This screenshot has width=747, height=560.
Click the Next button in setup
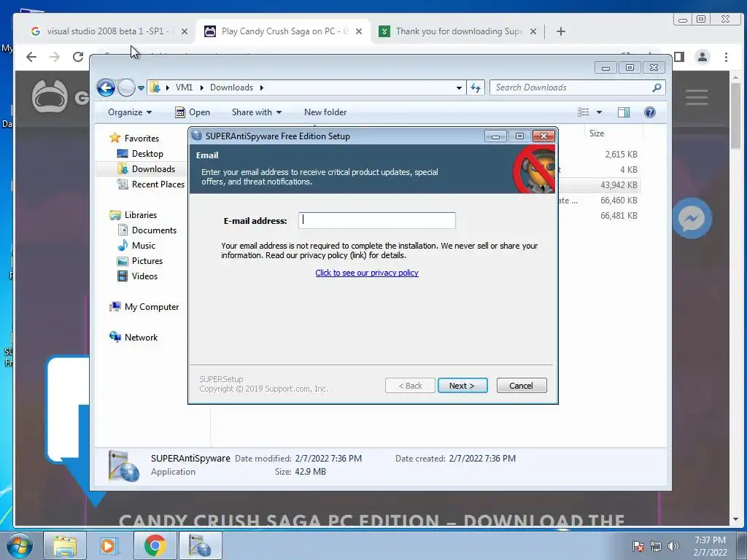click(462, 386)
